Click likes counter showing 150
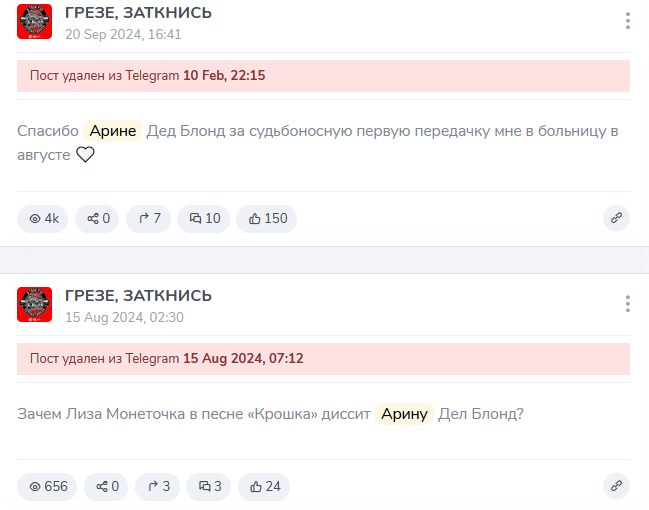The width and height of the screenshot is (649, 510). click(x=267, y=219)
